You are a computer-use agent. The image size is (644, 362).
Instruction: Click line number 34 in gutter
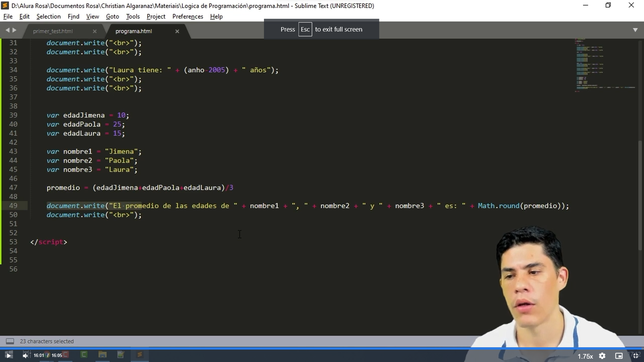[x=13, y=70]
